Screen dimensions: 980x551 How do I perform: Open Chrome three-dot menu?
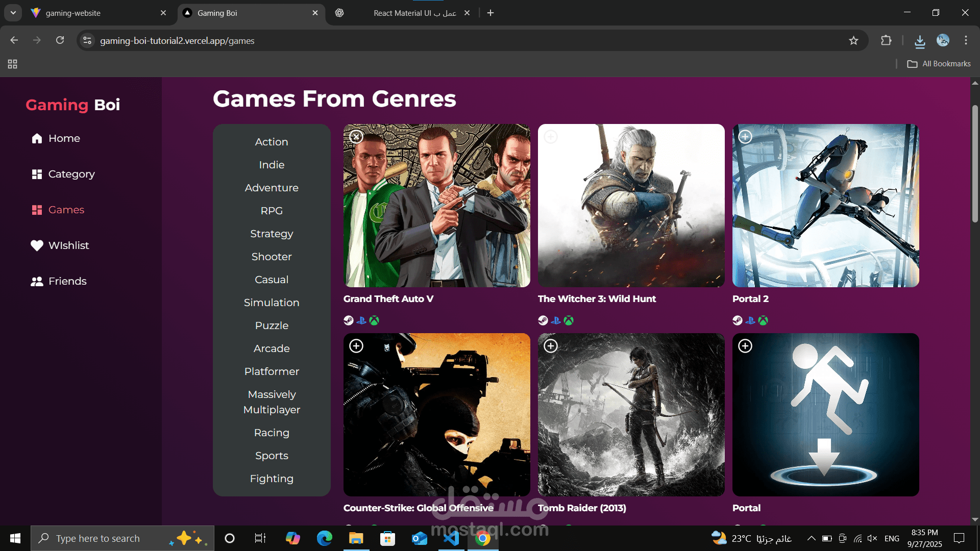coord(966,40)
